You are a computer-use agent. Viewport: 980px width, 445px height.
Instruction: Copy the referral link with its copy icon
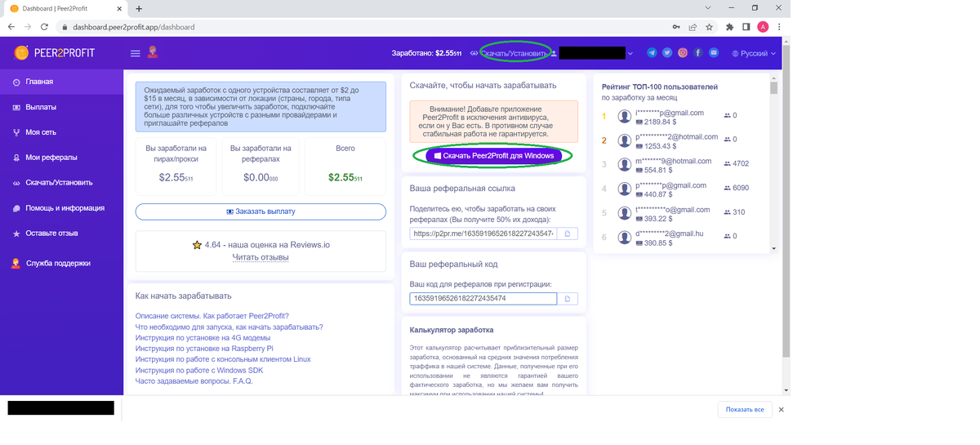pyautogui.click(x=568, y=234)
